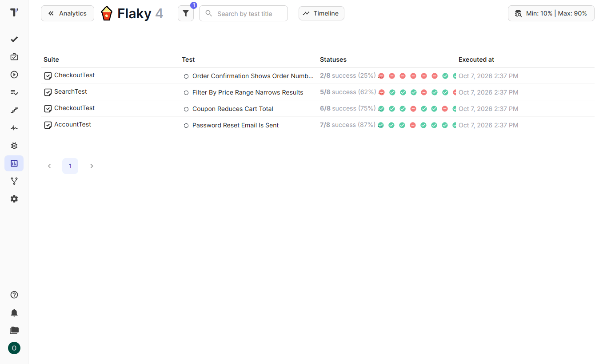Click the Suite column header
Image resolution: width=607 pixels, height=364 pixels.
pos(51,59)
